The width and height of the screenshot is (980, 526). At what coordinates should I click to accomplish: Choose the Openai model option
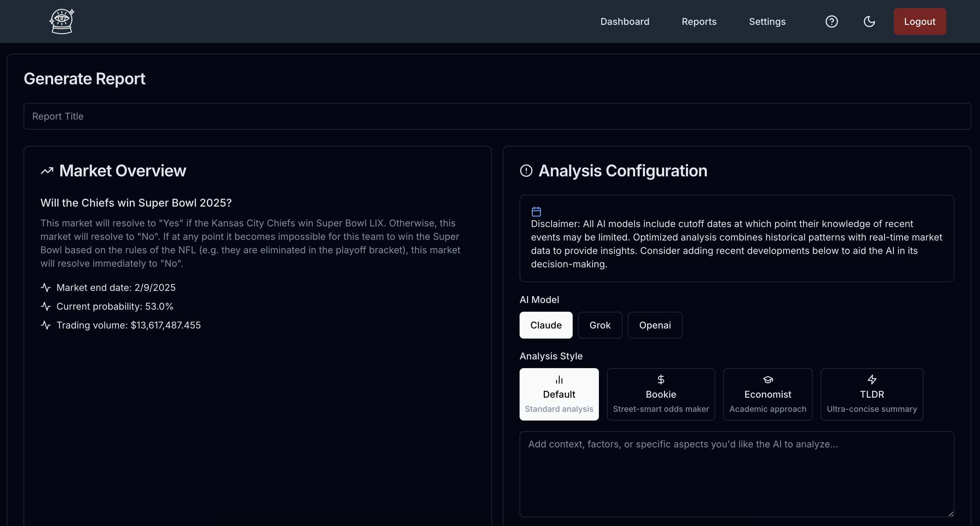click(654, 325)
